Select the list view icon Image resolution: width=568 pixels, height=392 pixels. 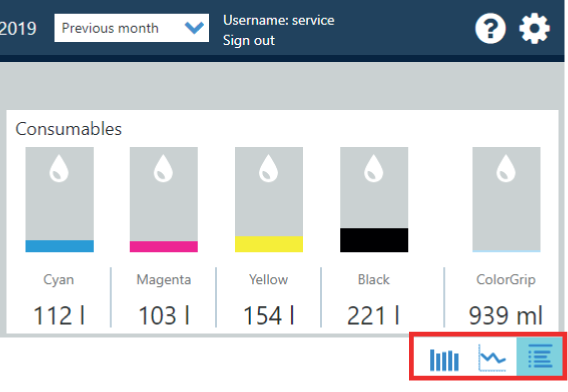[x=539, y=356]
